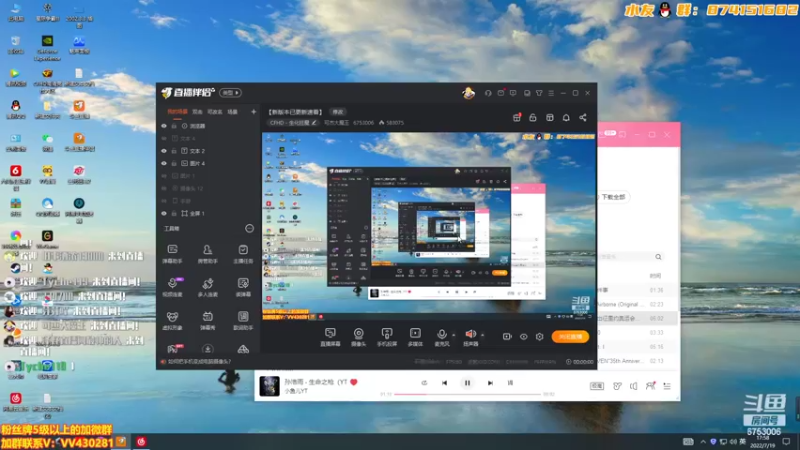The height and width of the screenshot is (450, 800).
Task: Add a 手机投屏 phone casting source
Action: pyautogui.click(x=387, y=337)
